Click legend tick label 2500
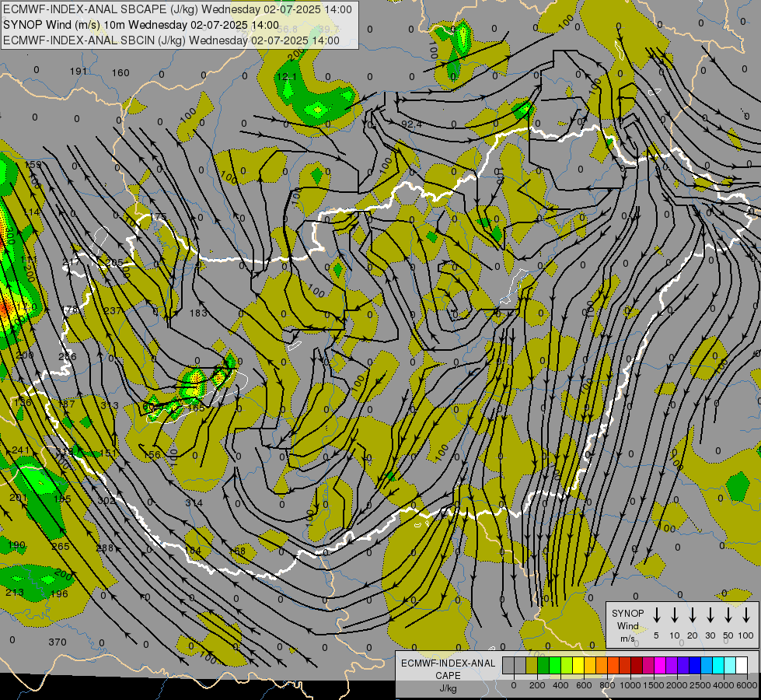The image size is (761, 700). pyautogui.click(x=700, y=685)
